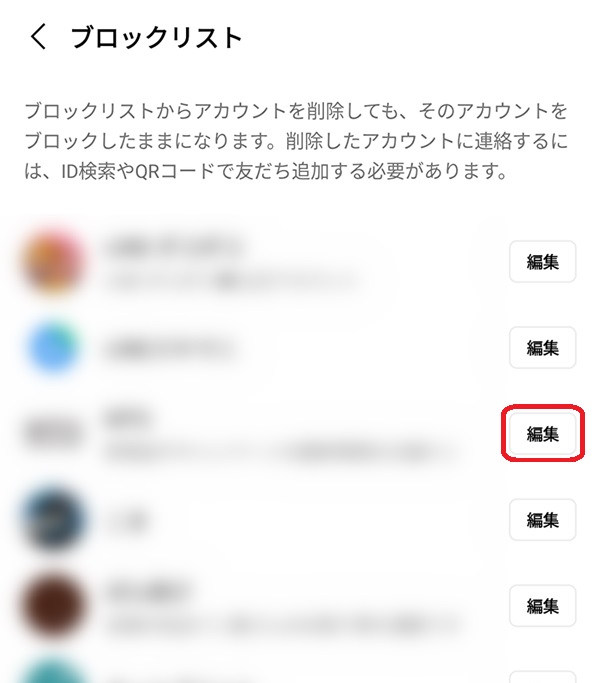Open the gray rectangular profile image
Viewport: 600px width, 683px height.
53,434
